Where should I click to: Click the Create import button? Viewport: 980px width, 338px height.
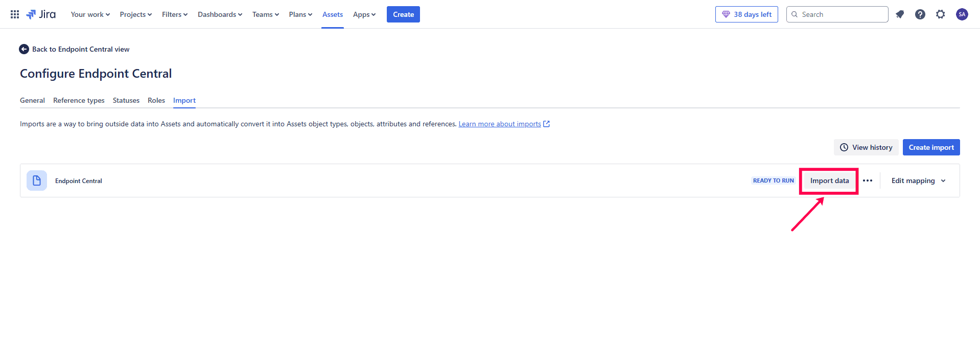(x=931, y=147)
